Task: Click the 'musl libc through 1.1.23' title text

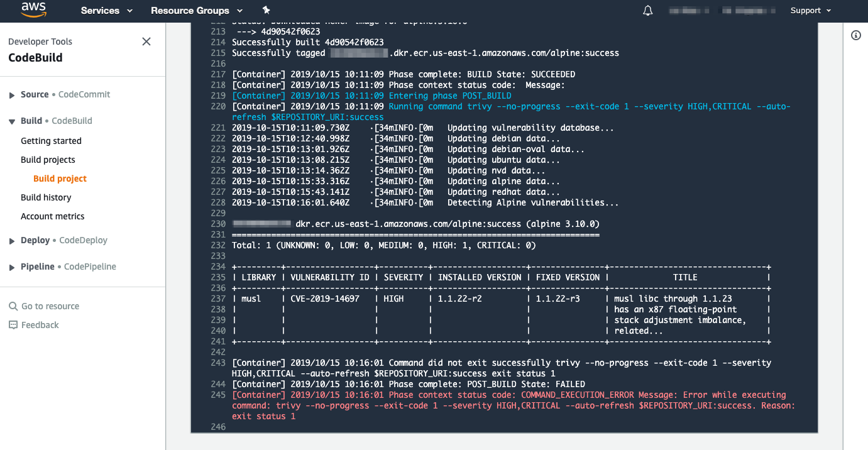Action: [x=673, y=299]
